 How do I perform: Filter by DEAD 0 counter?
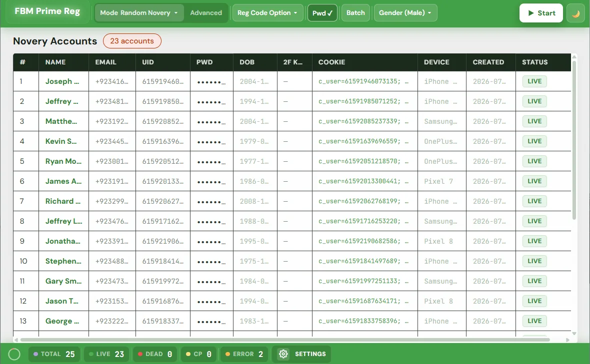point(155,354)
